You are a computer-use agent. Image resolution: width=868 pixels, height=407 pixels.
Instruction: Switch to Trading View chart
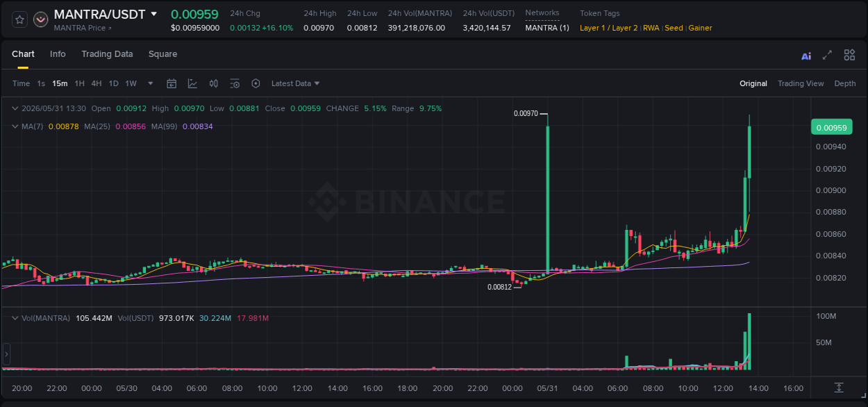[801, 83]
